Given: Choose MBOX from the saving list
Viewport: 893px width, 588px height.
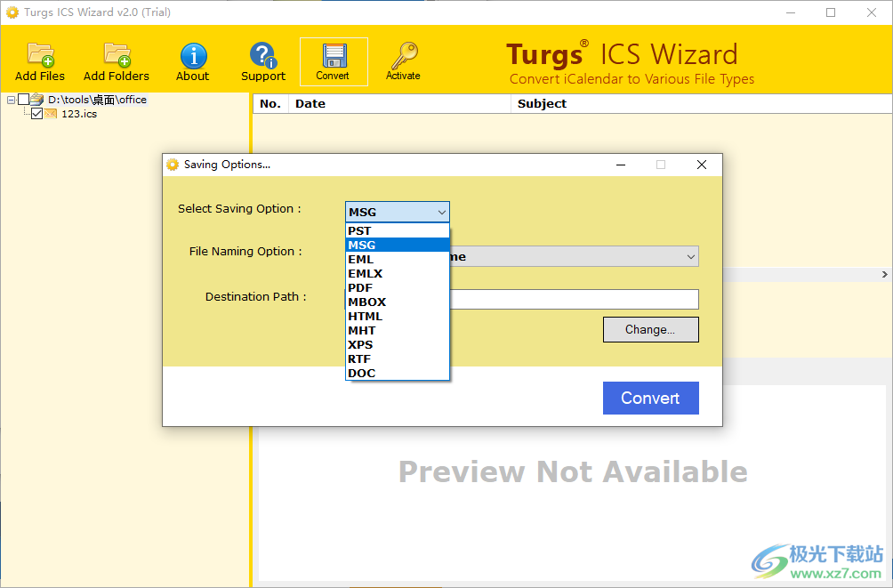Looking at the screenshot, I should pos(398,302).
